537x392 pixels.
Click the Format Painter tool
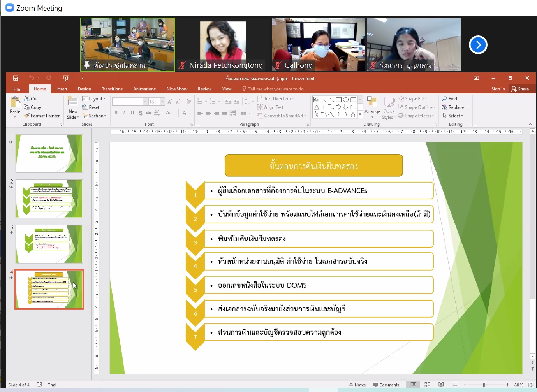(42, 116)
